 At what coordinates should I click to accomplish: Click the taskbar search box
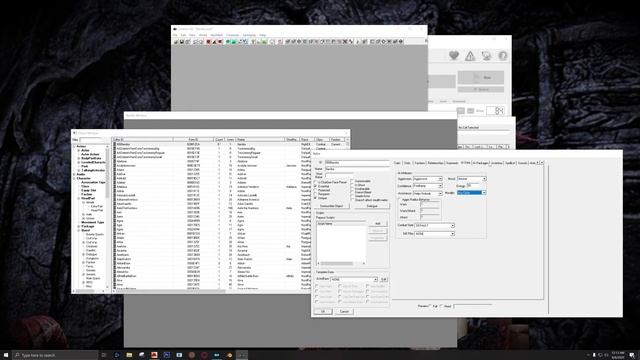click(x=56, y=355)
